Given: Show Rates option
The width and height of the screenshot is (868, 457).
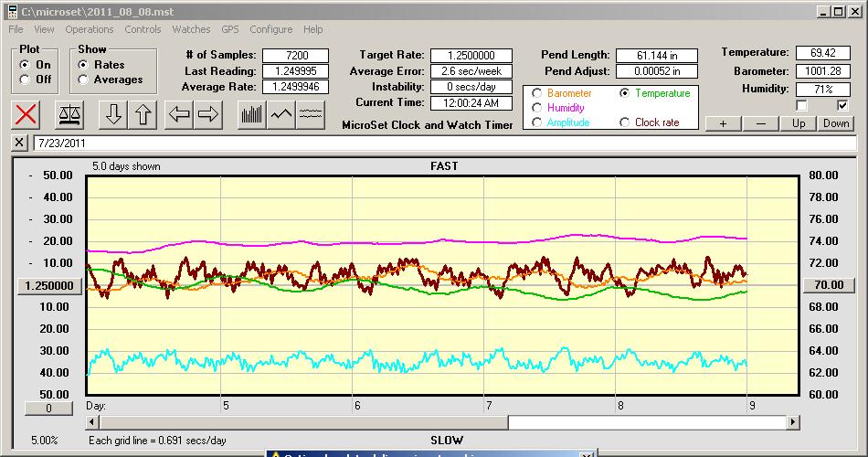Looking at the screenshot, I should pyautogui.click(x=83, y=65).
